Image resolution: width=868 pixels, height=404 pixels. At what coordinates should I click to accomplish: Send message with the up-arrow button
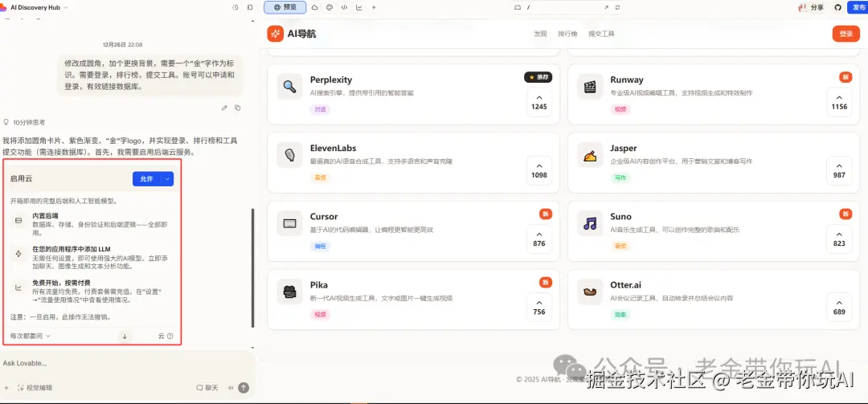pyautogui.click(x=244, y=388)
